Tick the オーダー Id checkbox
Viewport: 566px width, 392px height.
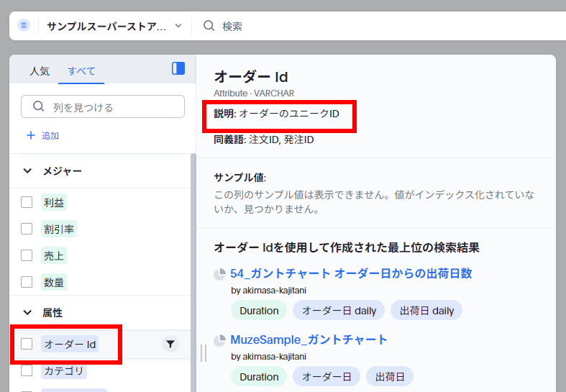coord(27,345)
